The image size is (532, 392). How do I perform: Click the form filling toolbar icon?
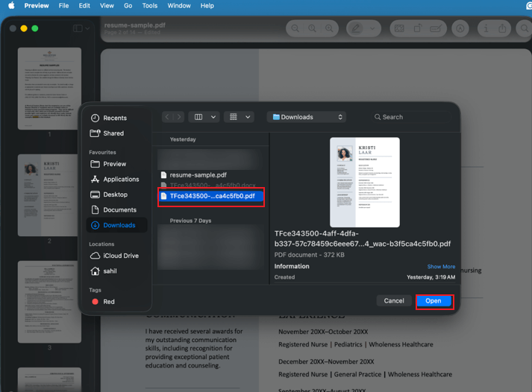[x=436, y=28]
